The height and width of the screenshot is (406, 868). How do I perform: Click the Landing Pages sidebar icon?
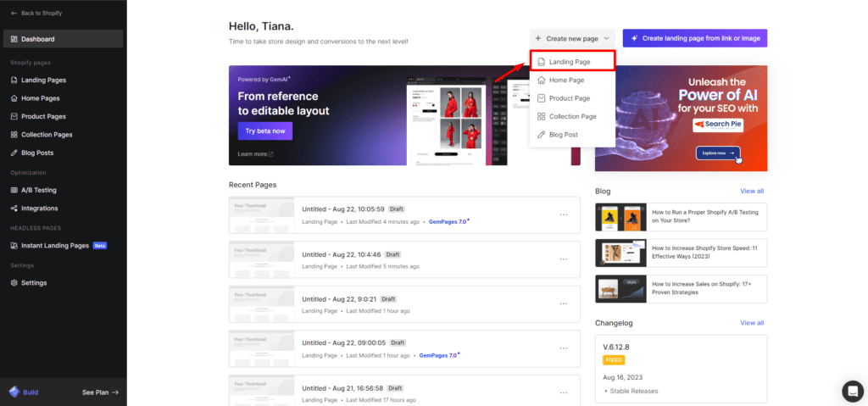[x=14, y=80]
